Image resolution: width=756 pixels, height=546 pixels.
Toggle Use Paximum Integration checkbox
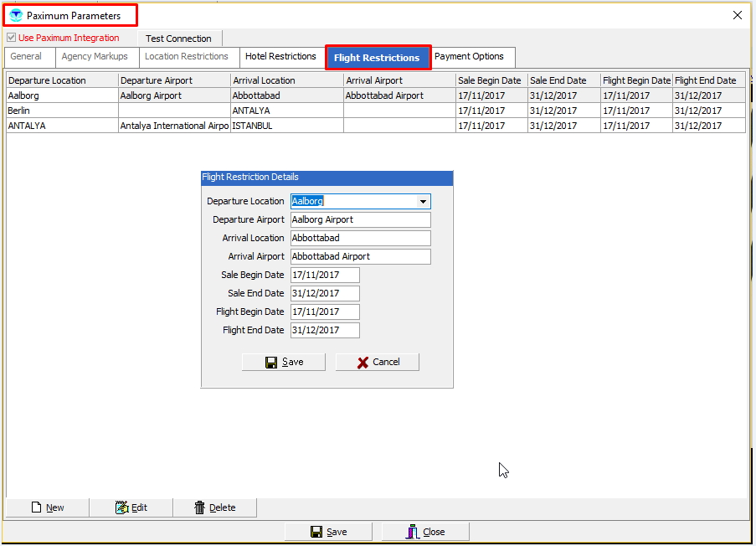point(11,38)
